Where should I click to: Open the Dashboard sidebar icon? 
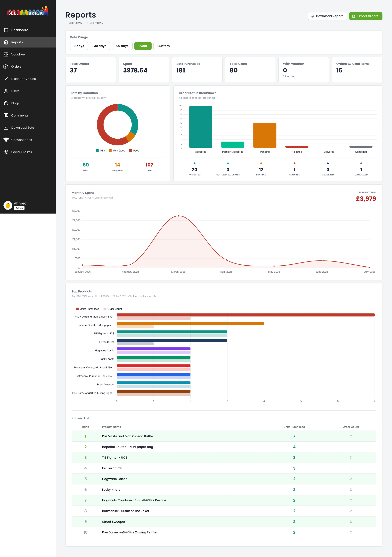pyautogui.click(x=6, y=30)
